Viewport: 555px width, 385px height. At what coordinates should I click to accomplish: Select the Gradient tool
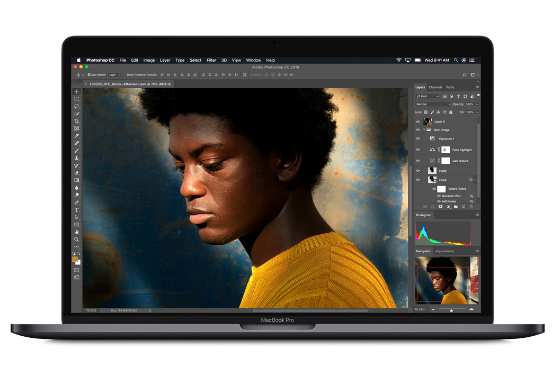click(x=77, y=180)
